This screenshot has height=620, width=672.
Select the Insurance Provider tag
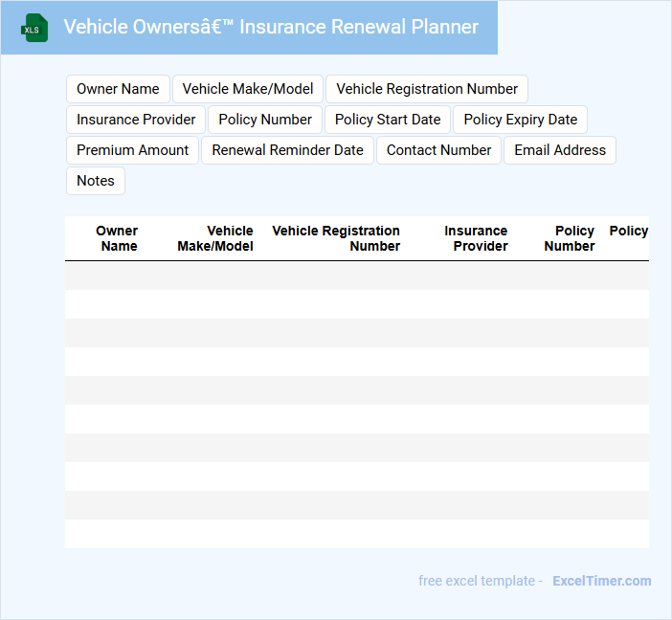tap(136, 120)
